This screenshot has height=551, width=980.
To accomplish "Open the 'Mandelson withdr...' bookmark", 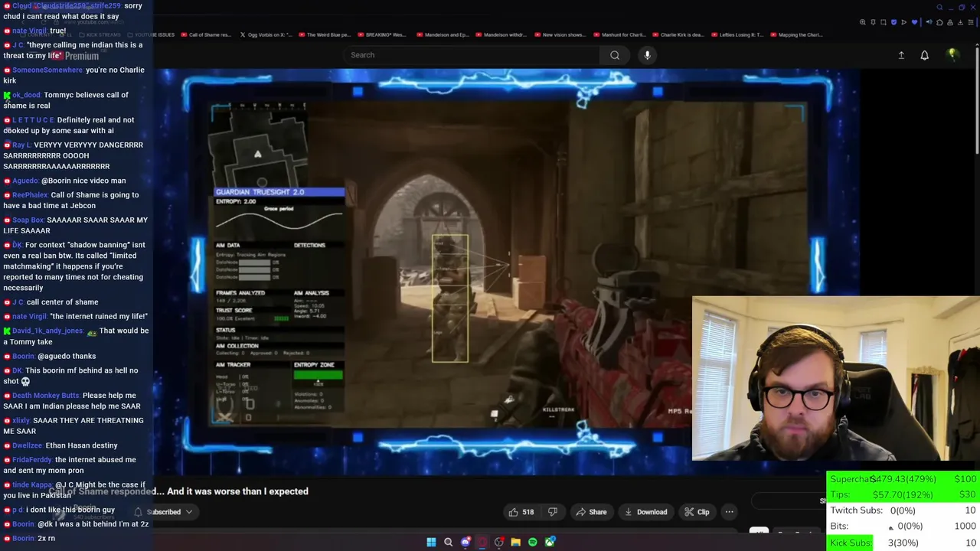I will 501,35.
